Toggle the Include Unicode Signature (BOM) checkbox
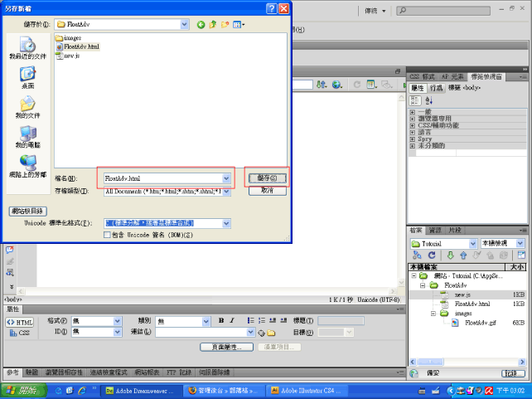This screenshot has height=399, width=532. [x=107, y=235]
